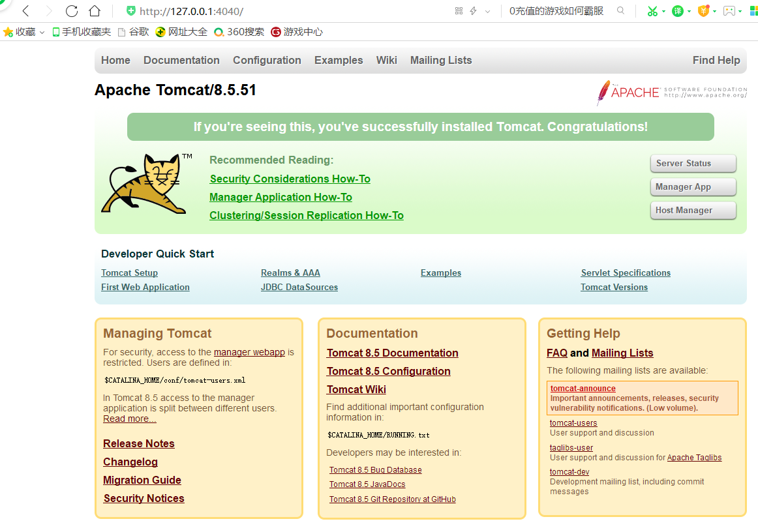758x532 pixels.
Task: Open the game controller dropdown arrow
Action: pyautogui.click(x=740, y=11)
